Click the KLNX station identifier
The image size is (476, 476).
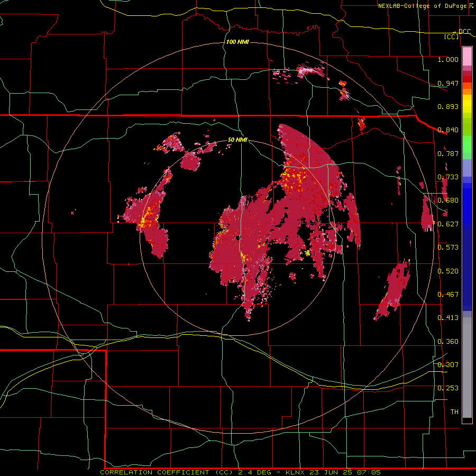tap(296, 472)
